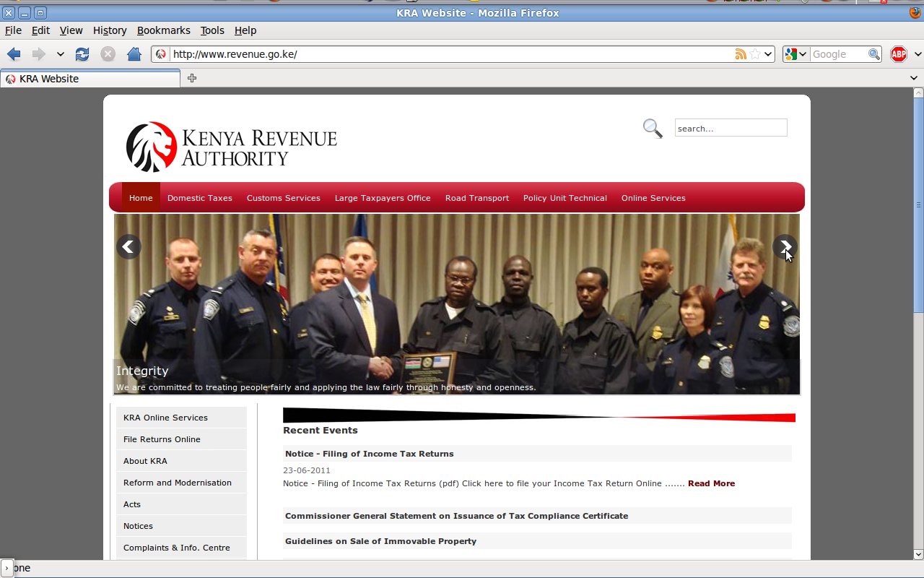
Task: Click the scrollbar up arrow
Action: point(918,92)
